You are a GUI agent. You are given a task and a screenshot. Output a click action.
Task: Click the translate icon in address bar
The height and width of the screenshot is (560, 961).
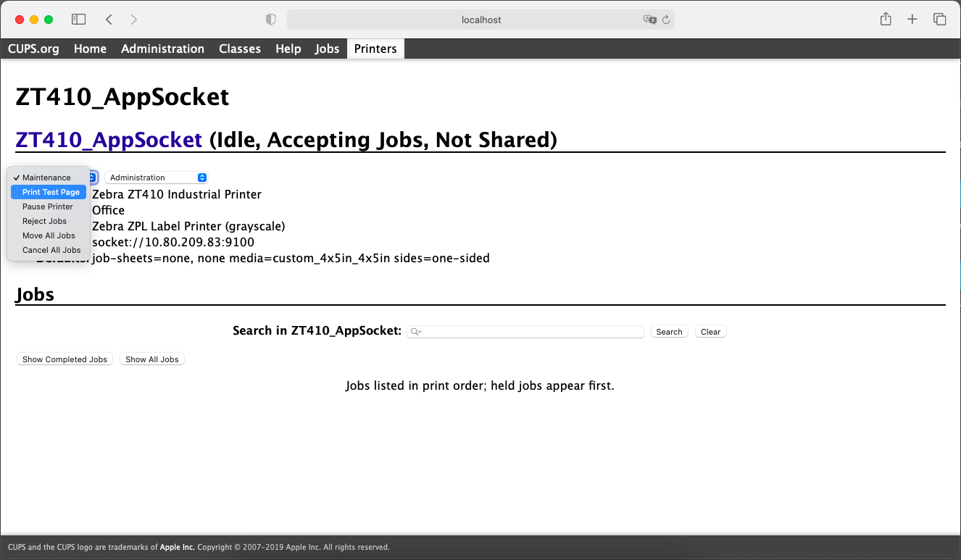[x=649, y=20]
